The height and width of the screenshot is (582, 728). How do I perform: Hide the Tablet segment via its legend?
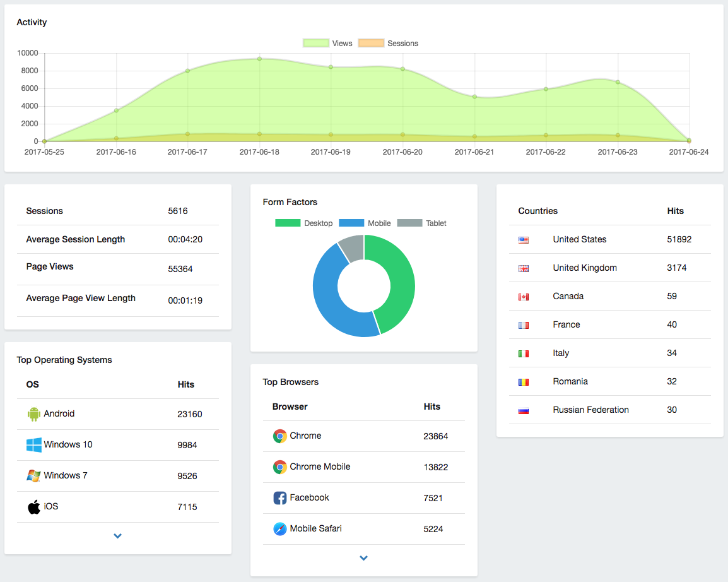pyautogui.click(x=422, y=223)
